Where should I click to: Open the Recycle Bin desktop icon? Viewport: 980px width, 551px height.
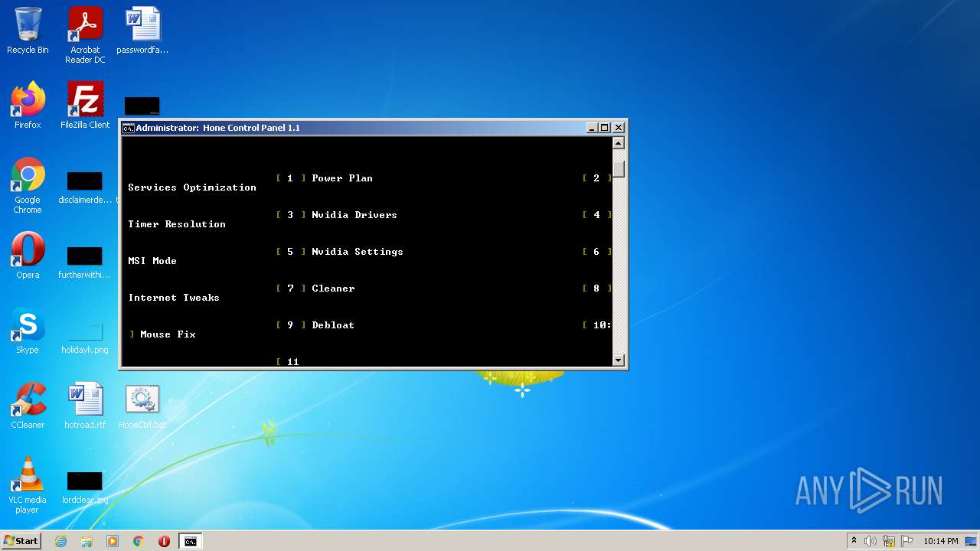coord(28,31)
